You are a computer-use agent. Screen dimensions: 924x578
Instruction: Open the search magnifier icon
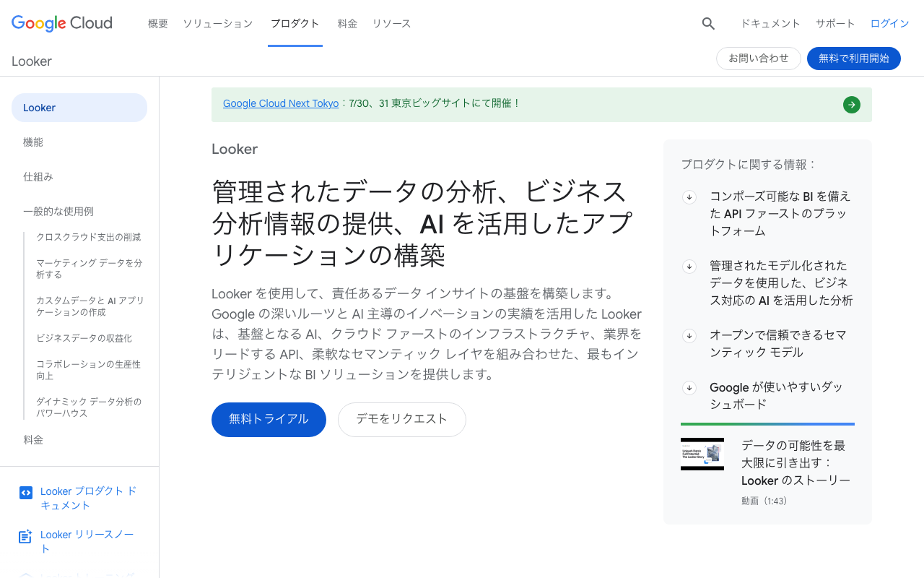point(708,23)
